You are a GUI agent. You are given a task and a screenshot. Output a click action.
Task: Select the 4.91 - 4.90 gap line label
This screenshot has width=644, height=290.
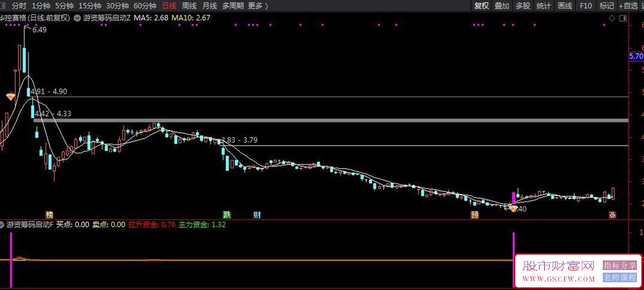click(49, 92)
